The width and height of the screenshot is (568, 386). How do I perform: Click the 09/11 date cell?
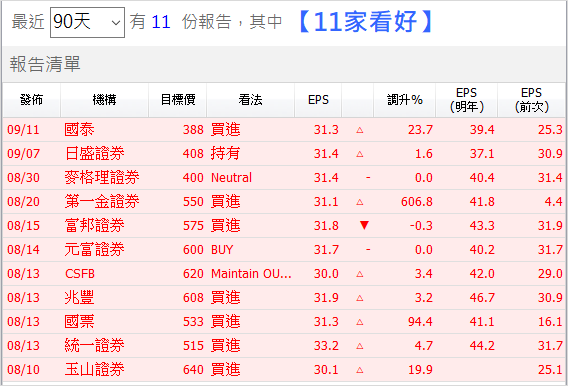click(x=23, y=130)
